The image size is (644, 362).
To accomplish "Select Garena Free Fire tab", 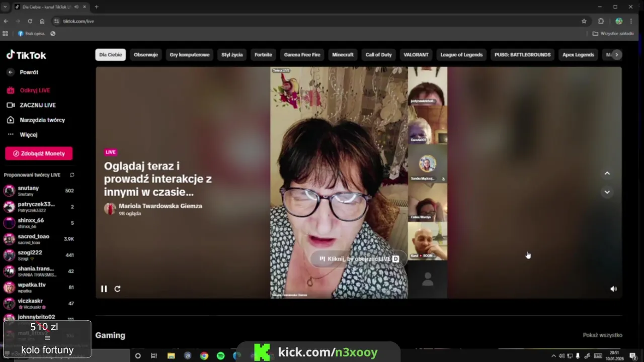I will (302, 55).
